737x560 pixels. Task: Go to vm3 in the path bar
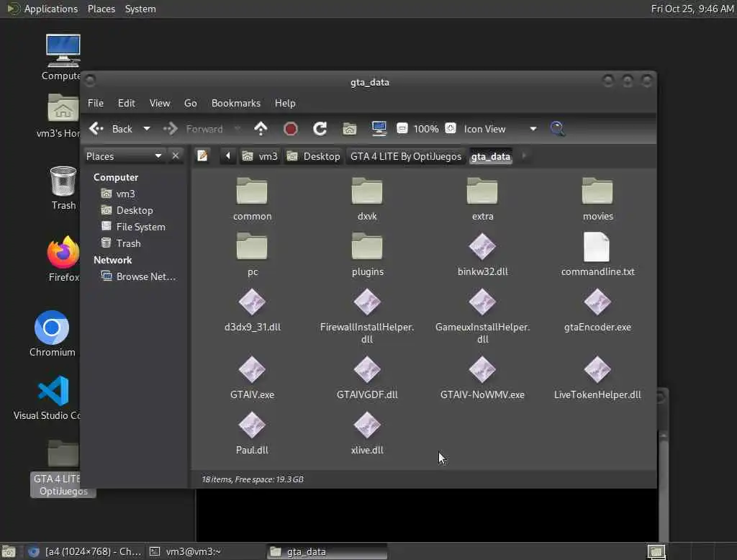tap(261, 156)
